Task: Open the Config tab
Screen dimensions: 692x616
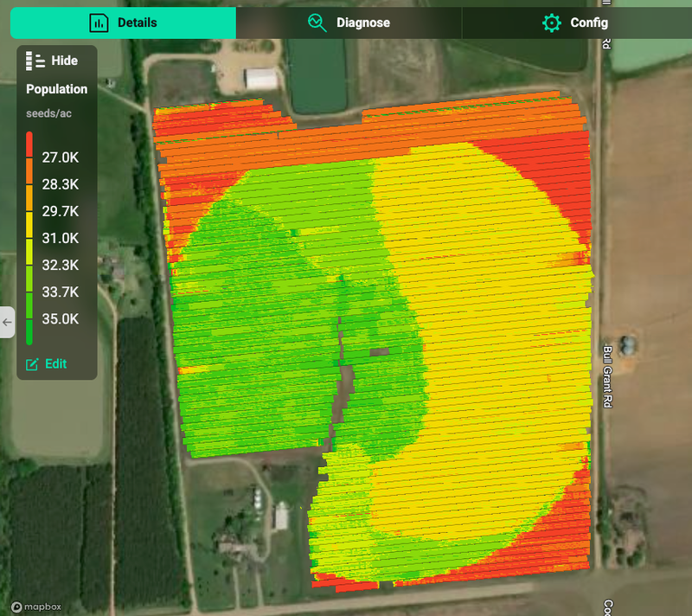Action: [575, 22]
